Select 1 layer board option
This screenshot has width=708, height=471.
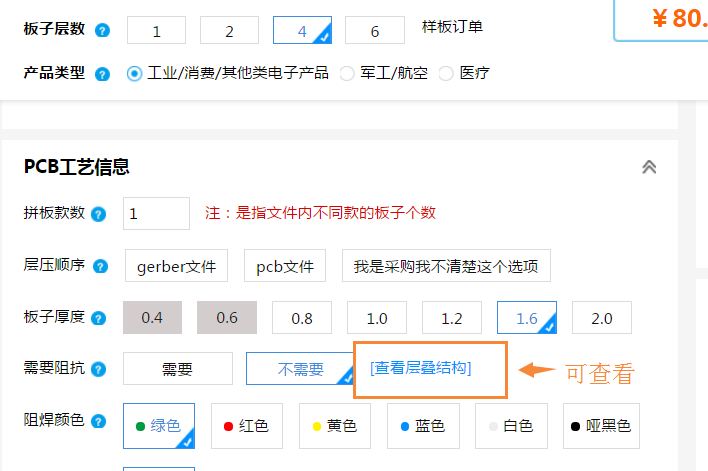[x=156, y=30]
